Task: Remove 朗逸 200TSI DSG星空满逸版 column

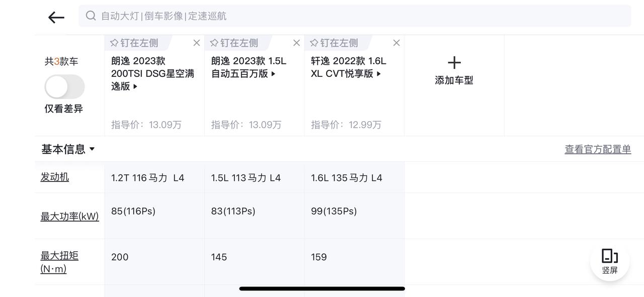Action: (x=197, y=43)
